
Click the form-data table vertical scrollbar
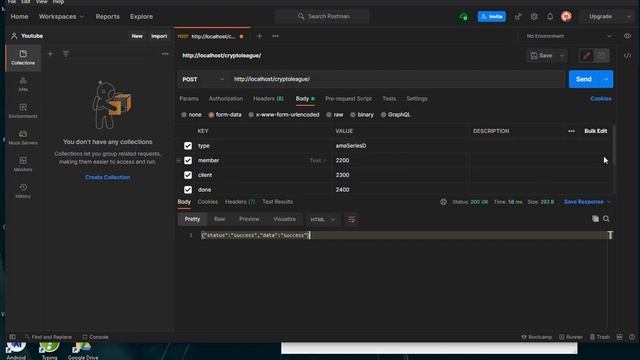coord(614,145)
